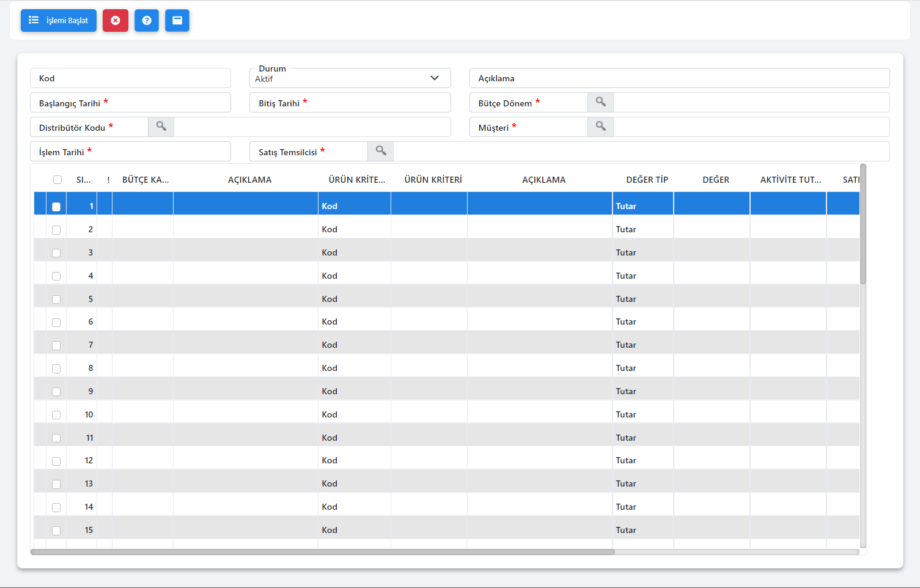Focus the Başlangıç Tarihi date field
920x588 pixels.
[130, 103]
